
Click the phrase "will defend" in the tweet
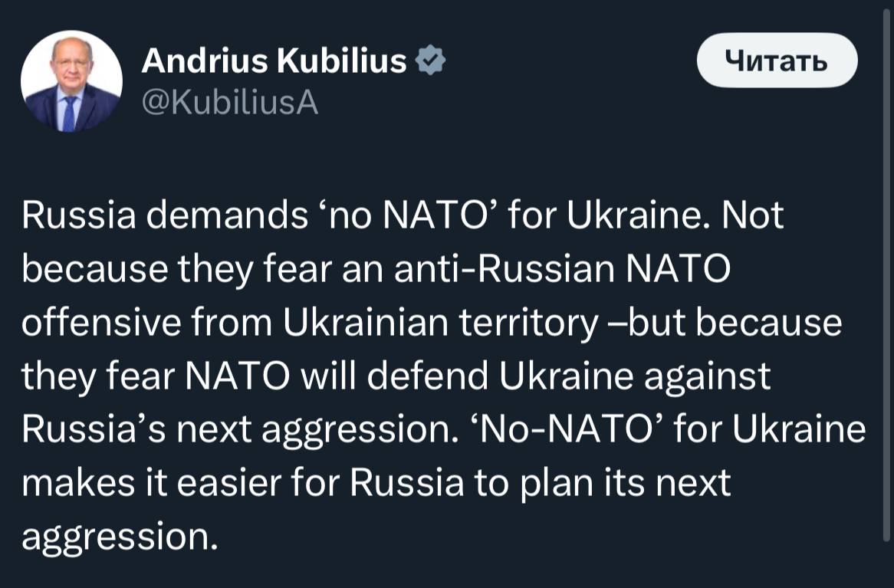click(390, 378)
